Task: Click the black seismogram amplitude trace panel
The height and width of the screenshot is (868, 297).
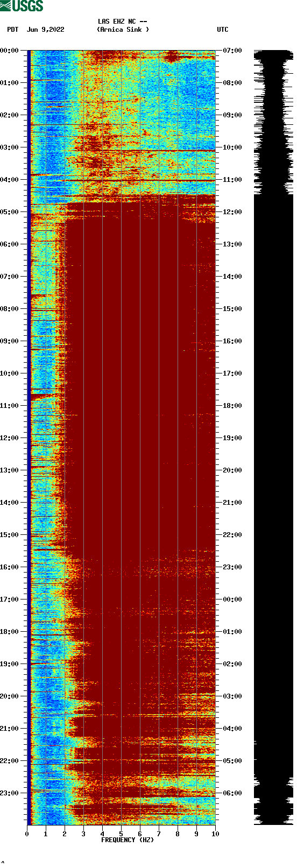Action: click(x=274, y=437)
